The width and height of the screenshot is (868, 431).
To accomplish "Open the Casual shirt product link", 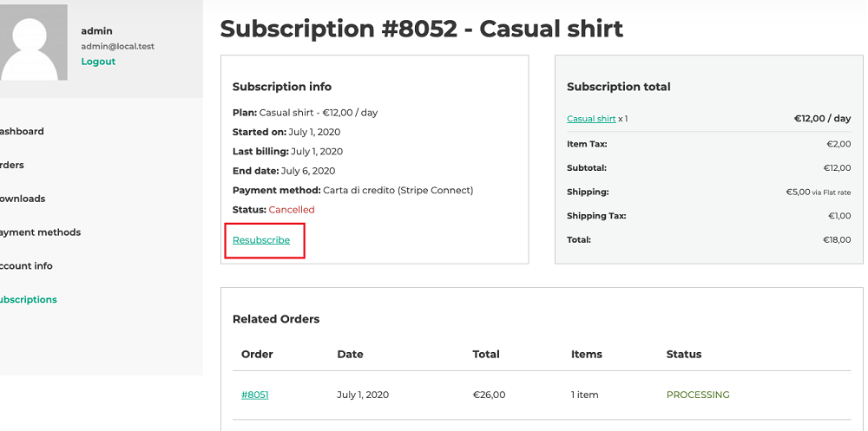I will click(x=591, y=119).
